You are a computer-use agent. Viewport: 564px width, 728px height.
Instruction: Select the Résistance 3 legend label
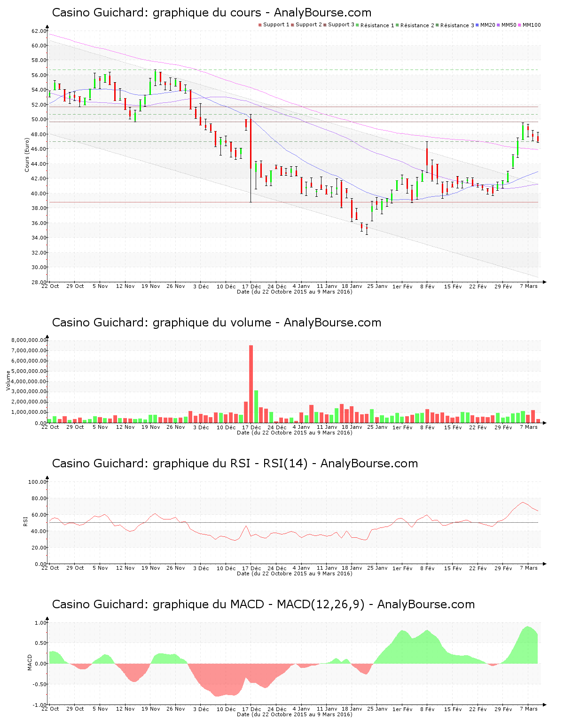click(x=457, y=25)
